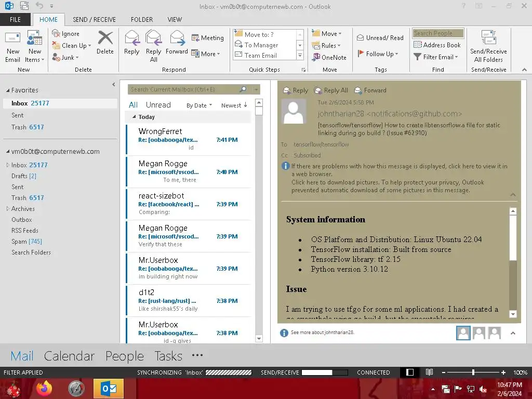
Task: Select the 'Move to: ?' quick step
Action: click(265, 34)
